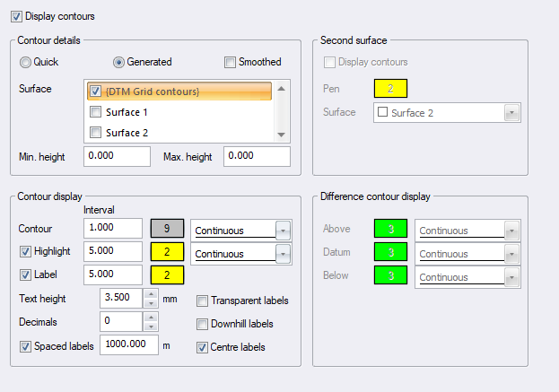
Task: Enable Transparent labels checkbox
Action: tap(203, 301)
